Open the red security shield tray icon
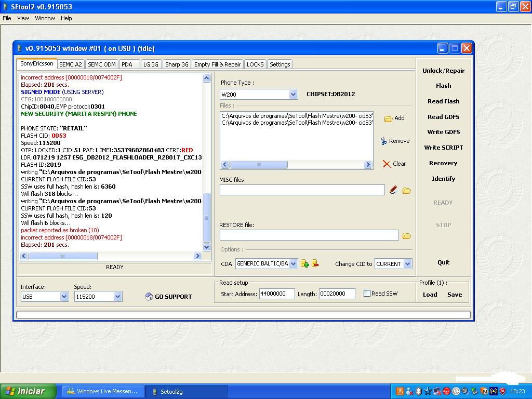Viewport: 532px width, 399px height. [503, 391]
